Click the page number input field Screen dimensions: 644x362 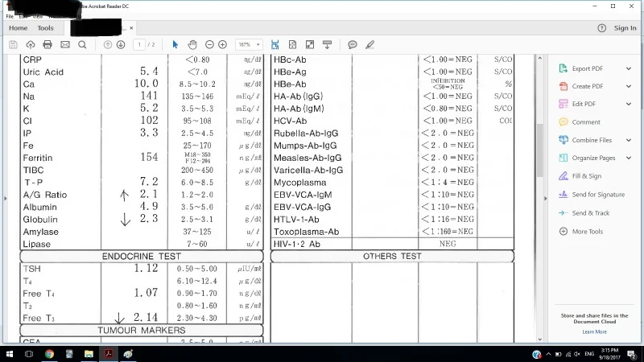(139, 45)
